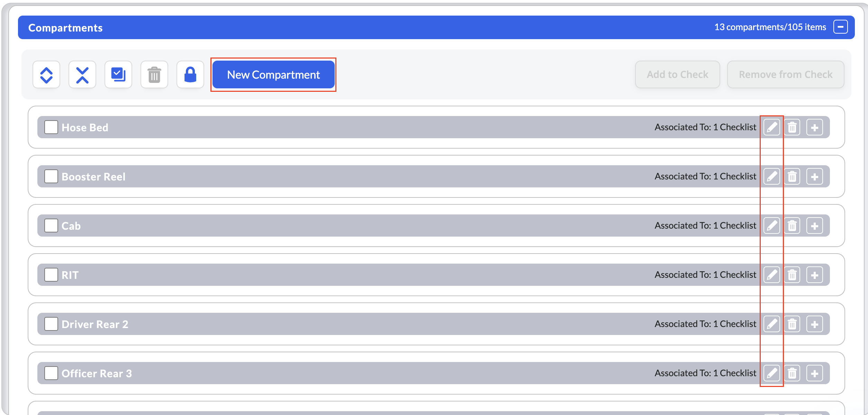Screen dimensions: 868x415
Task: Delete the RIT compartment
Action: [792, 275]
